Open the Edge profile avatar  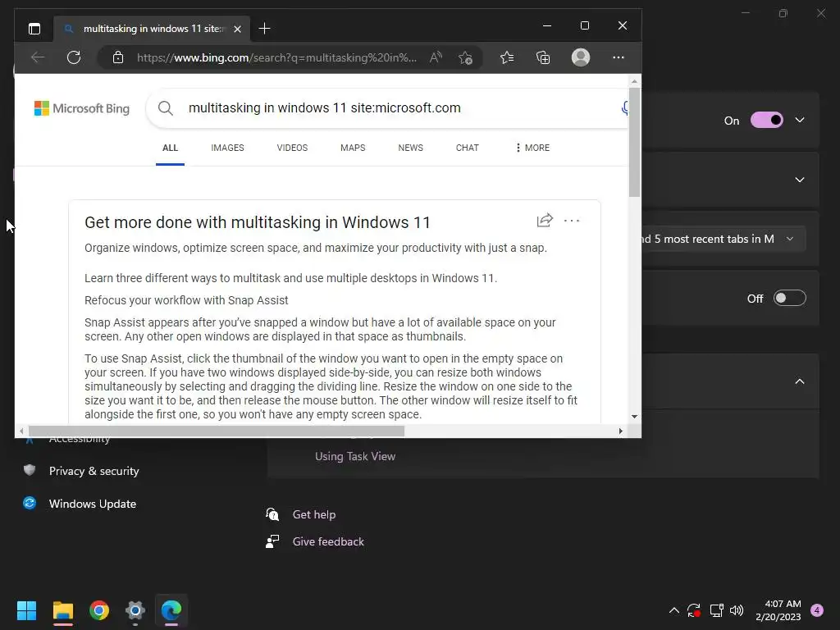coord(581,57)
